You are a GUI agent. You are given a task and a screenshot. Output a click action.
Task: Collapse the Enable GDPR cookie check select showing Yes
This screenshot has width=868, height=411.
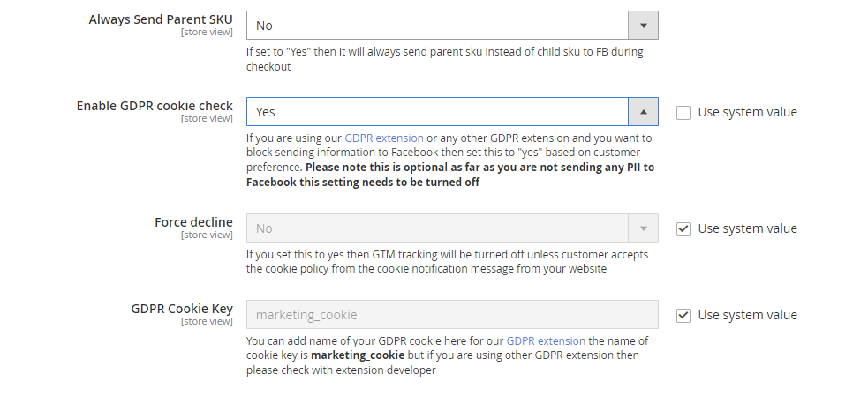[x=437, y=112]
